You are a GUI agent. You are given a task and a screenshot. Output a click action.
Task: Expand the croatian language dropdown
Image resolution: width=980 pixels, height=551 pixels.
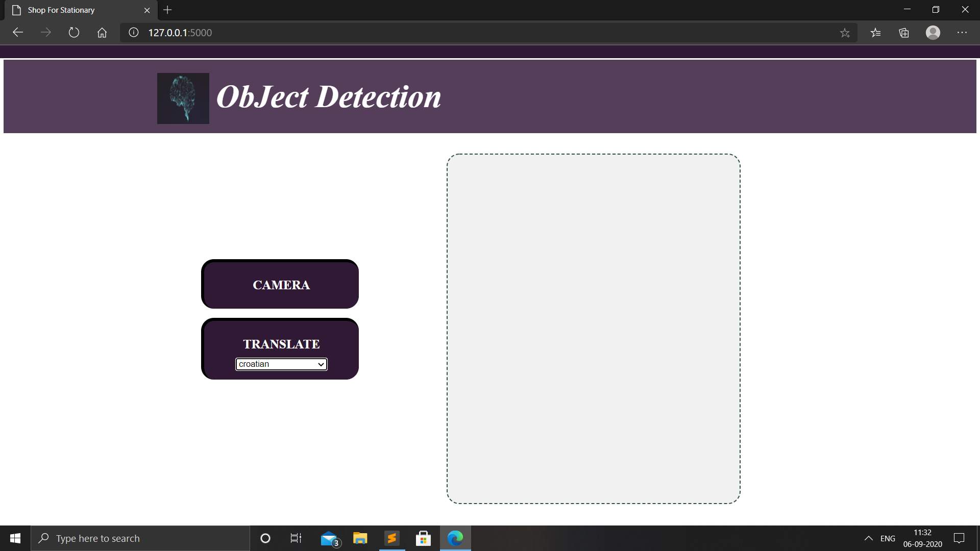click(281, 364)
